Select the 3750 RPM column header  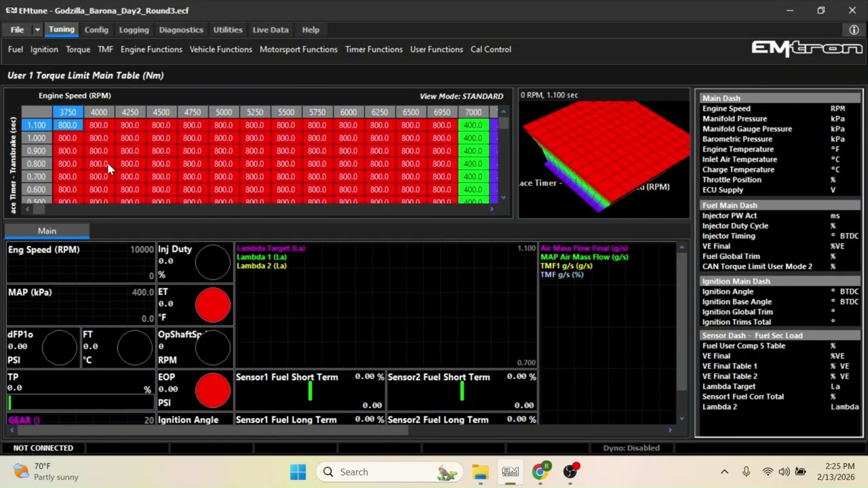pos(67,113)
